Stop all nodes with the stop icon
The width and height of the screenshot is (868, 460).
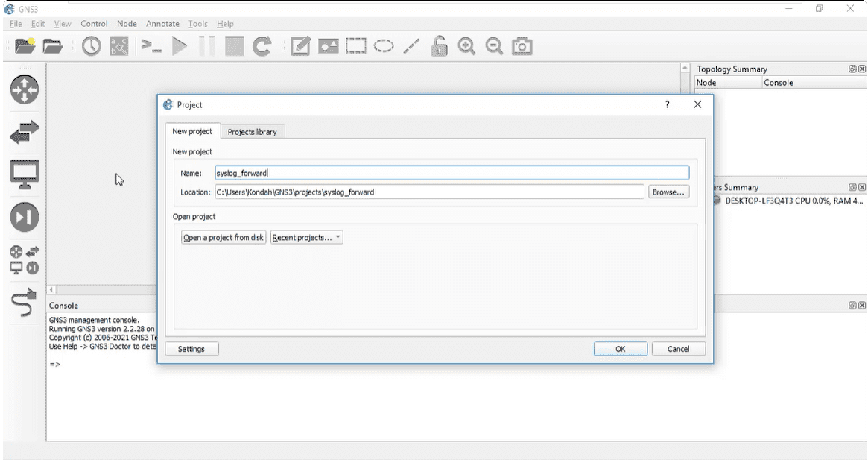tap(234, 46)
